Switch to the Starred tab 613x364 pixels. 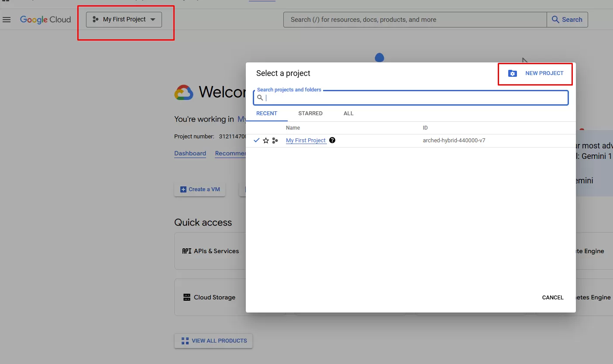point(310,113)
